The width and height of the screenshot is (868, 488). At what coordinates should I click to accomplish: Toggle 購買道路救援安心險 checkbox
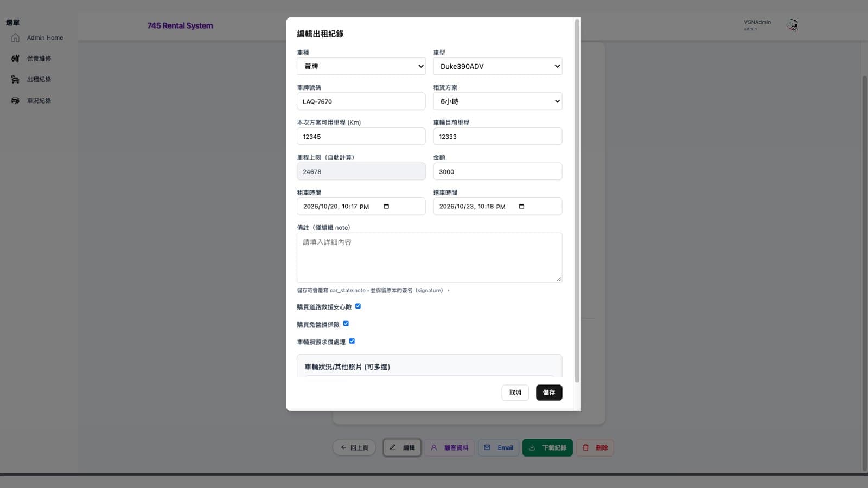[358, 306]
